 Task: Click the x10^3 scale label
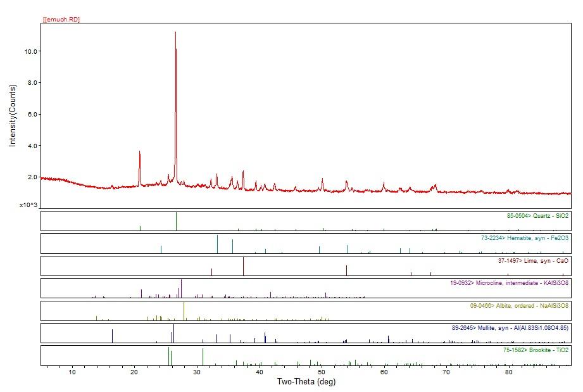pyautogui.click(x=28, y=205)
